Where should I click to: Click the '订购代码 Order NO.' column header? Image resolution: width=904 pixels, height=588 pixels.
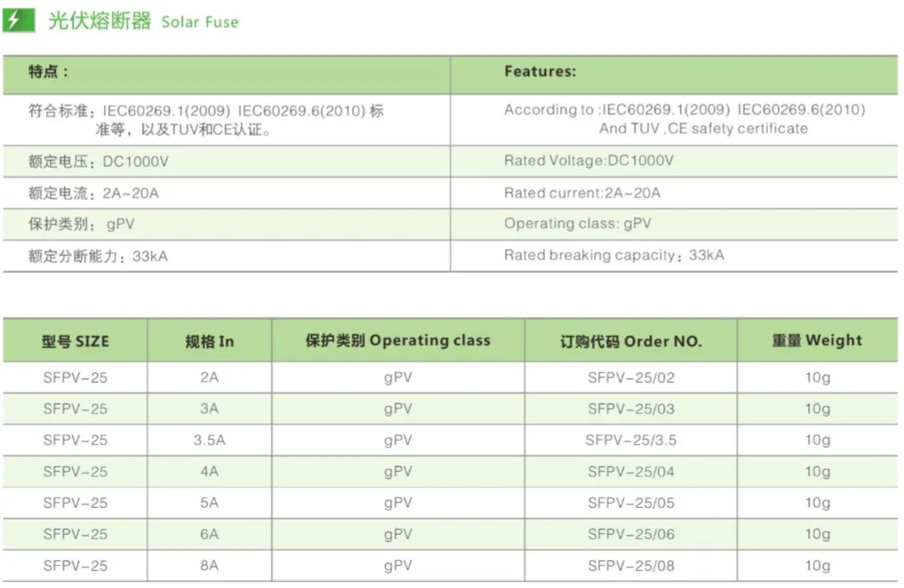tap(631, 341)
